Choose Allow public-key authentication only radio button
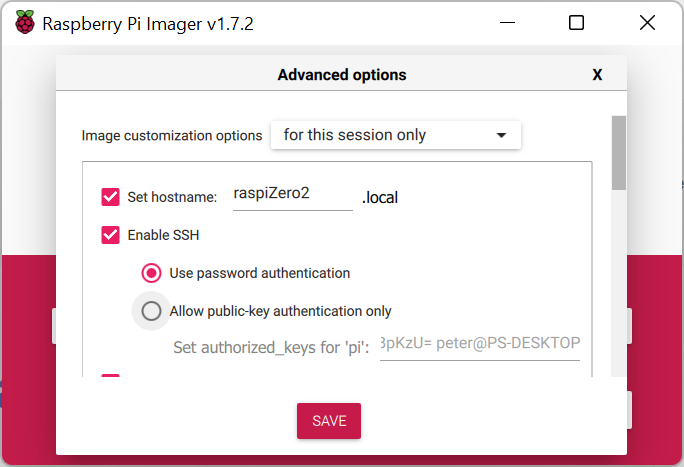The image size is (684, 467). click(x=151, y=311)
